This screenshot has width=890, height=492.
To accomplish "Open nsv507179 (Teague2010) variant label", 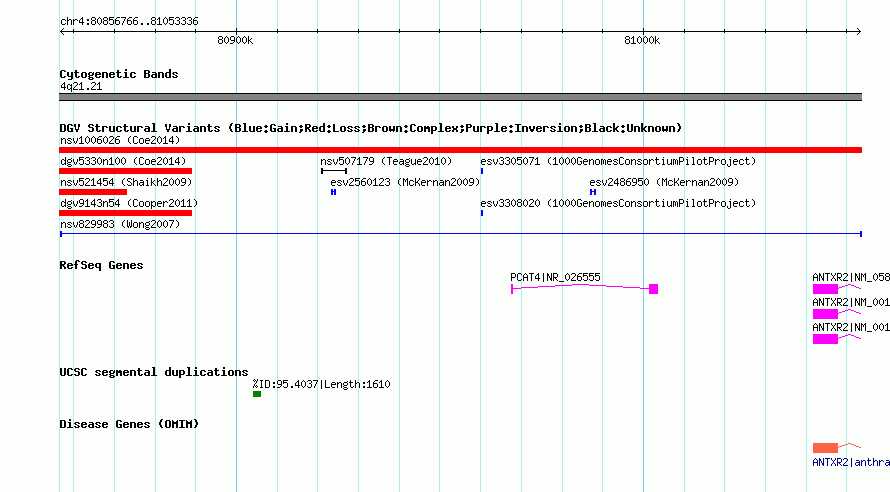I will (x=386, y=161).
